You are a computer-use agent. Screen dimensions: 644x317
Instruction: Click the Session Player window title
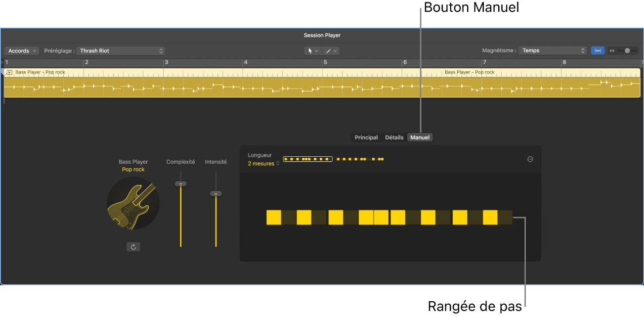pyautogui.click(x=322, y=36)
